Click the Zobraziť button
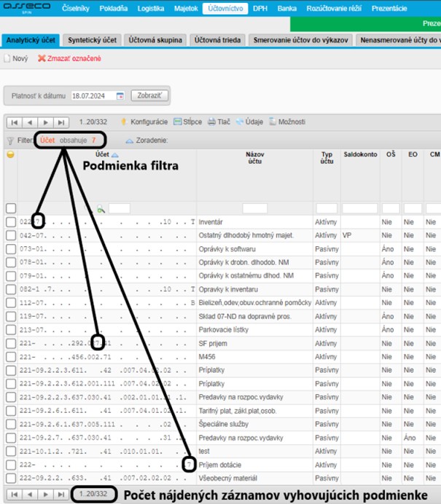The width and height of the screenshot is (441, 504). pyautogui.click(x=149, y=95)
